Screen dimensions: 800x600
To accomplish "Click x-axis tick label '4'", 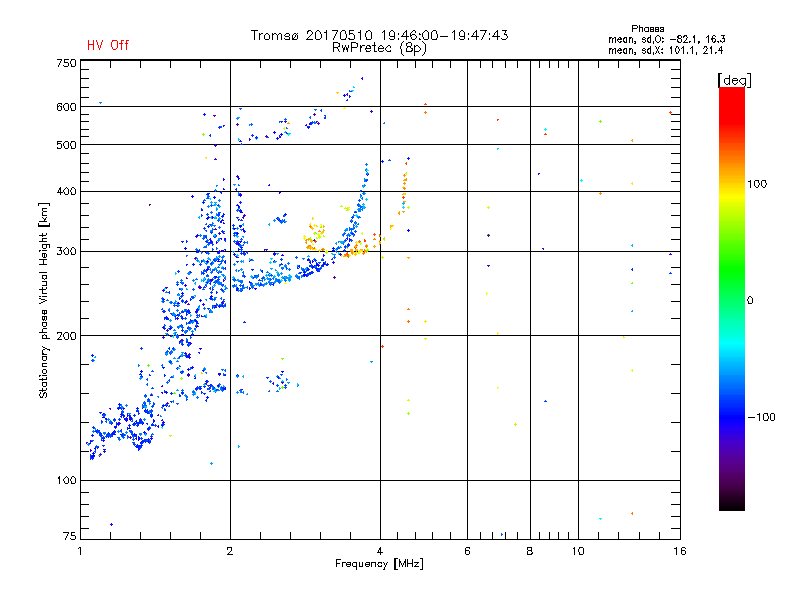I will click(380, 551).
